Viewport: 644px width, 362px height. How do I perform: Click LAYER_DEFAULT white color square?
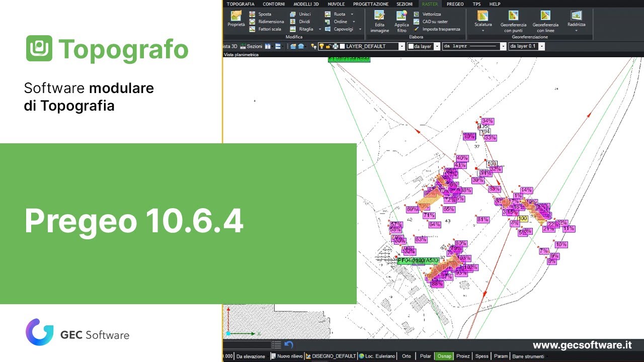[x=343, y=46]
